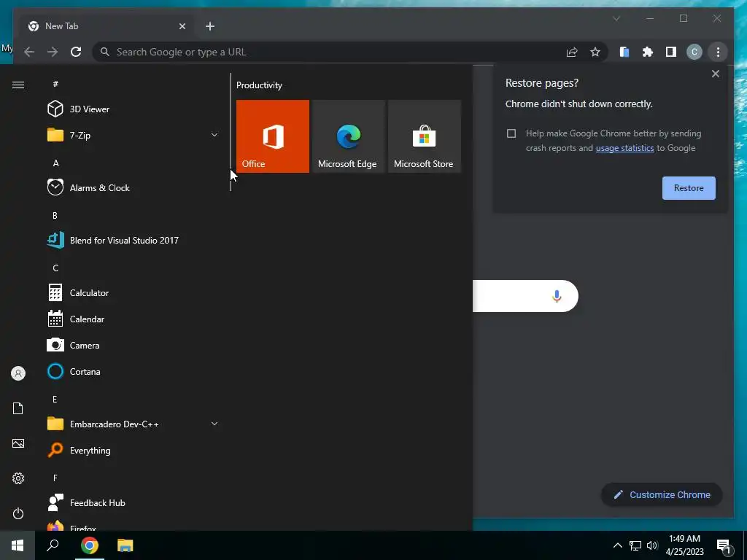Click the share this page icon
This screenshot has height=560, width=747.
[572, 52]
